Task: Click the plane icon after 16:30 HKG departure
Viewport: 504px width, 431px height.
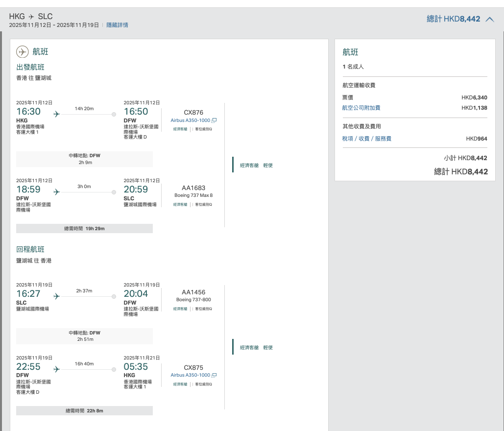Action: click(57, 114)
